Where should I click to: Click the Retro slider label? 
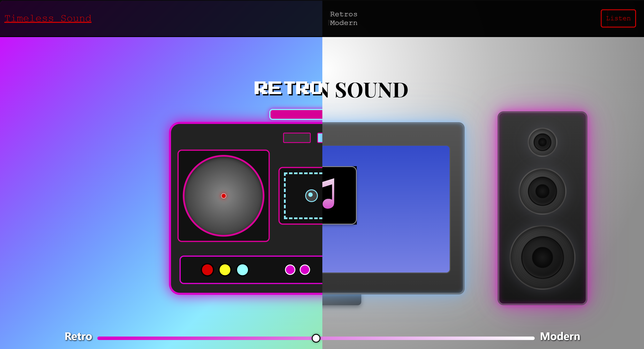pyautogui.click(x=78, y=336)
